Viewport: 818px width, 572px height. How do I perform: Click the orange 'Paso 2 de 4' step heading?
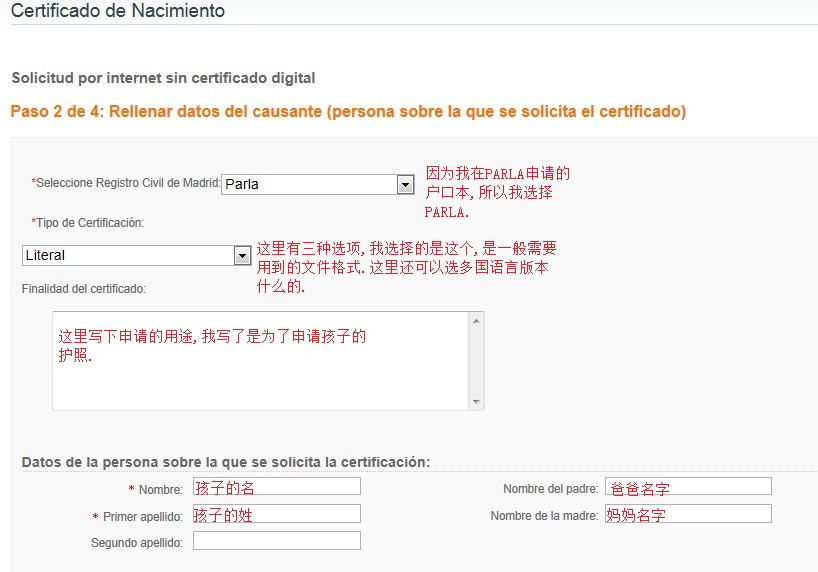tap(348, 112)
